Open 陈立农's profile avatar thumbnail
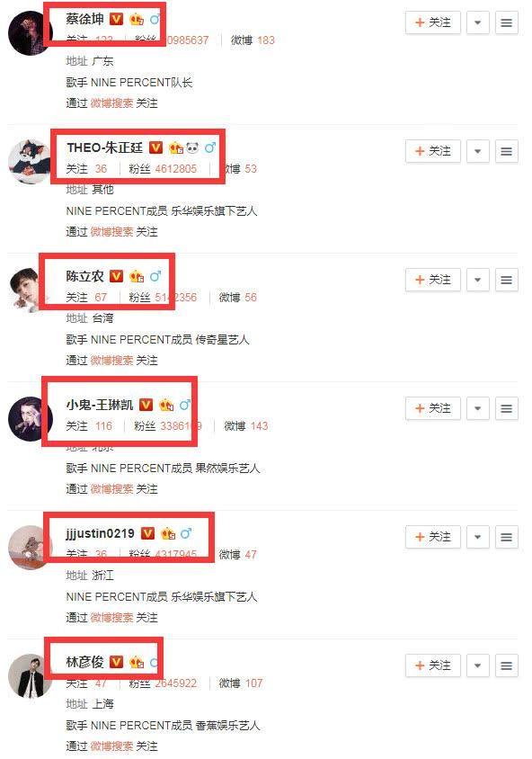Viewport: 532px width, 759px height. pos(30,290)
